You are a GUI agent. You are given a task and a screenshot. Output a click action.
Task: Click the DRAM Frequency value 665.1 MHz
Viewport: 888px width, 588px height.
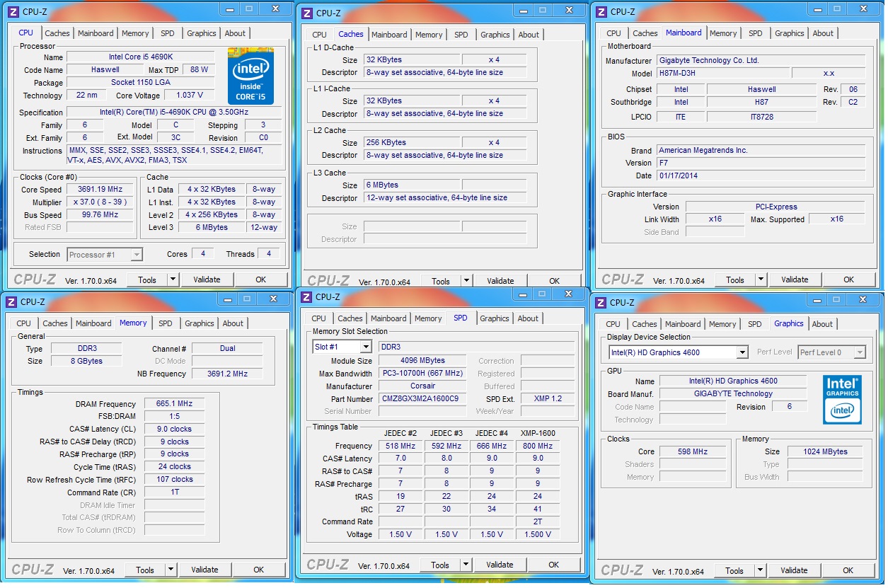[x=174, y=403]
